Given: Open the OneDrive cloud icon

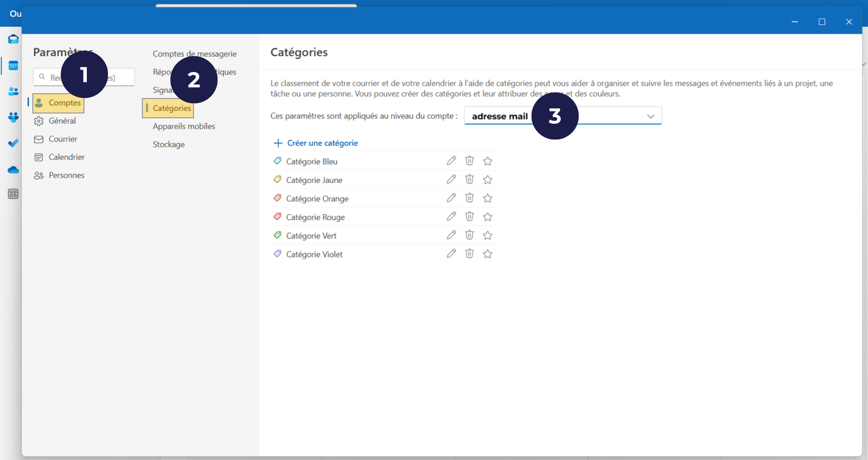Looking at the screenshot, I should (13, 170).
